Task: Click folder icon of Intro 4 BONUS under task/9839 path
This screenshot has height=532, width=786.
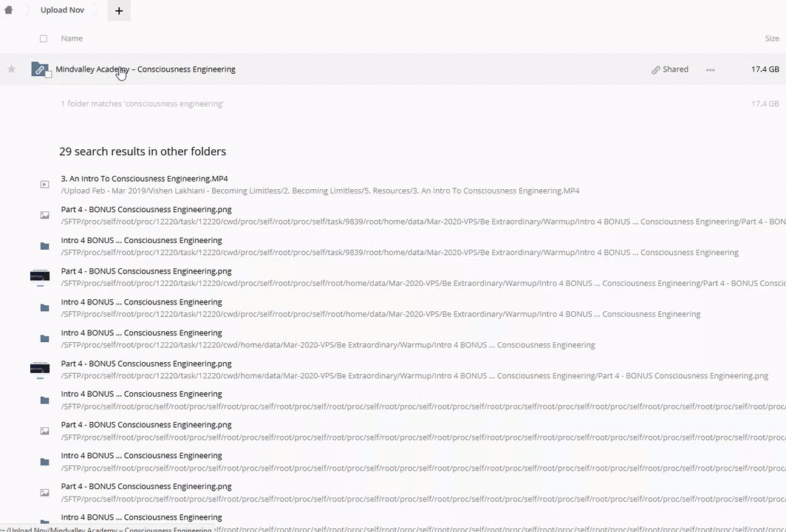Action: [x=44, y=246]
